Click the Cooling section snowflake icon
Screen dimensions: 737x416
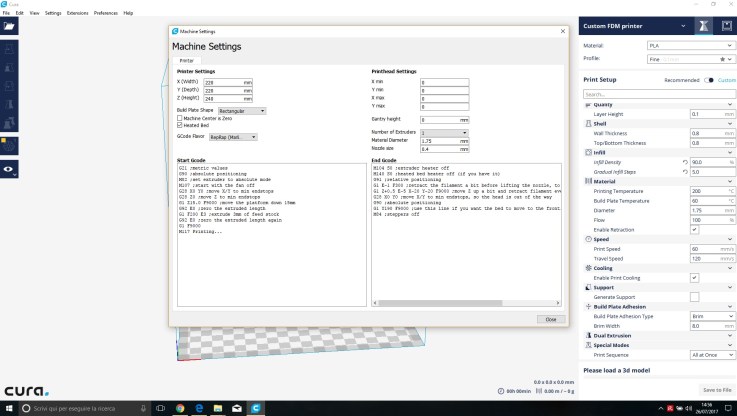coord(588,268)
